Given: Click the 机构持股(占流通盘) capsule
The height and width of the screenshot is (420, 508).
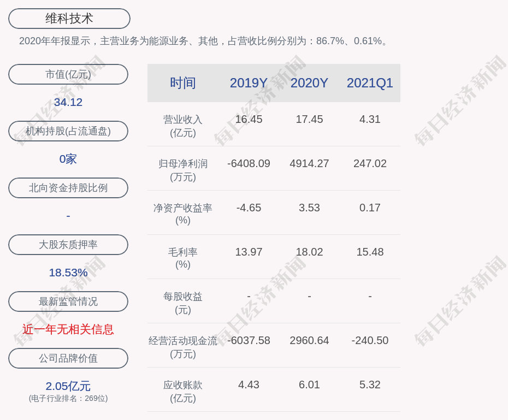Looking at the screenshot, I should pos(68,131).
